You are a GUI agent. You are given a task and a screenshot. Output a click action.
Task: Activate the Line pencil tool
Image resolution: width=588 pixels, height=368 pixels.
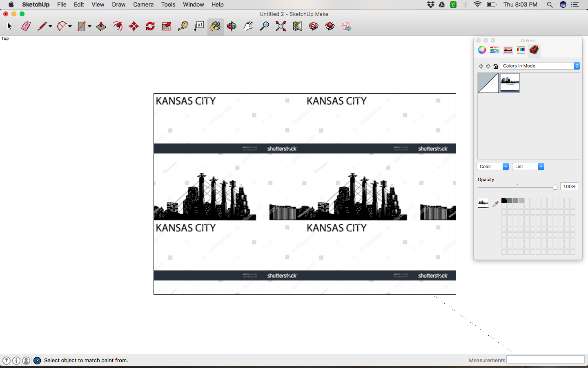click(x=42, y=27)
